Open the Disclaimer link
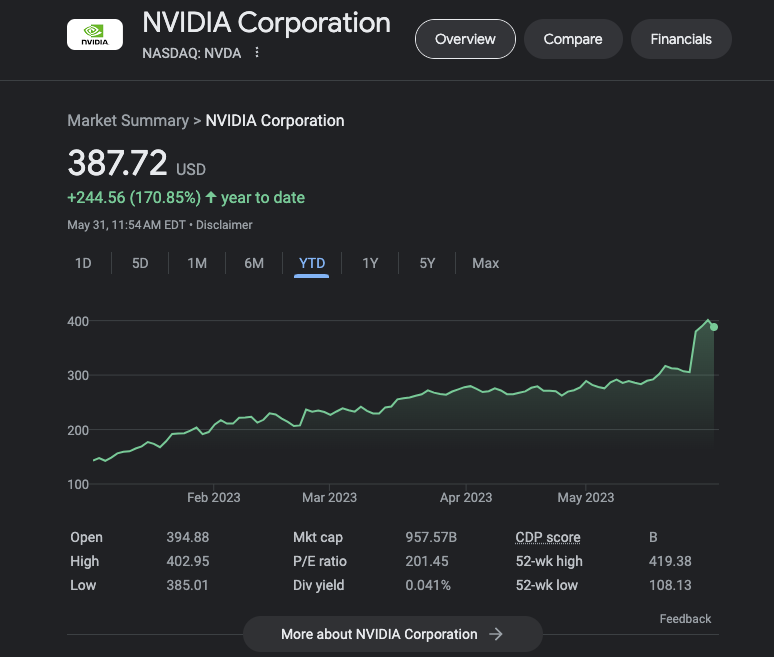Viewport: 774px width, 657px height. tap(224, 225)
